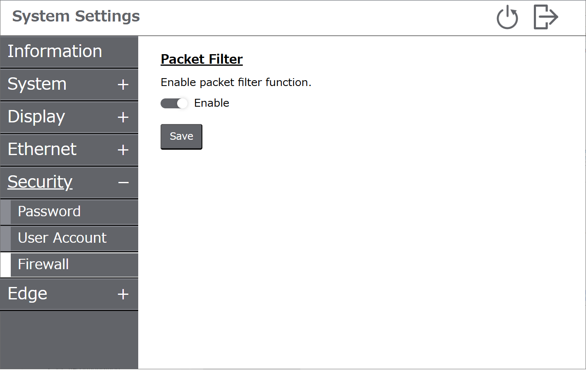Click the Enable label next to switch

pyautogui.click(x=211, y=103)
